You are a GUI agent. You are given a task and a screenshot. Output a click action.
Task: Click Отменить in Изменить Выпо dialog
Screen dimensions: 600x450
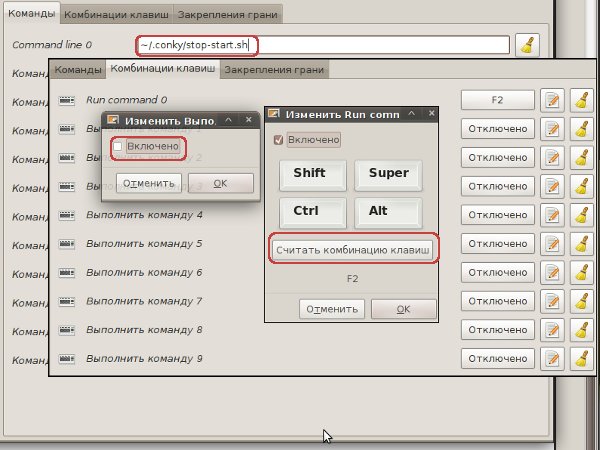pyautogui.click(x=149, y=183)
